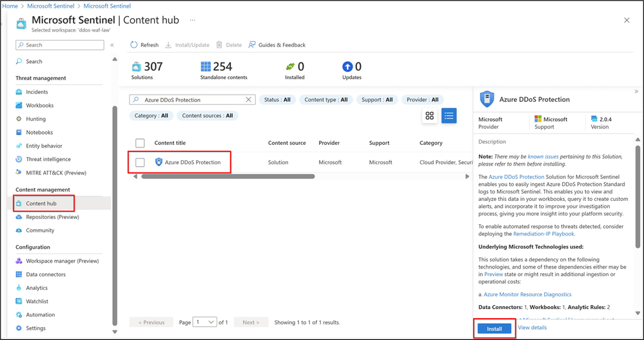
Task: Click the 0 Updates tile
Action: pos(352,70)
